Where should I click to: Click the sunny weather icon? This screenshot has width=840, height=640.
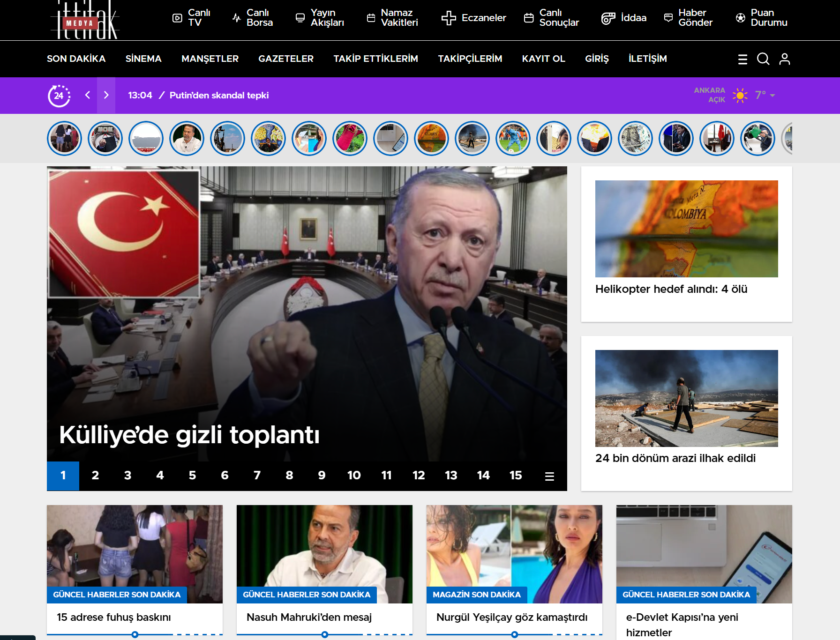(x=740, y=95)
